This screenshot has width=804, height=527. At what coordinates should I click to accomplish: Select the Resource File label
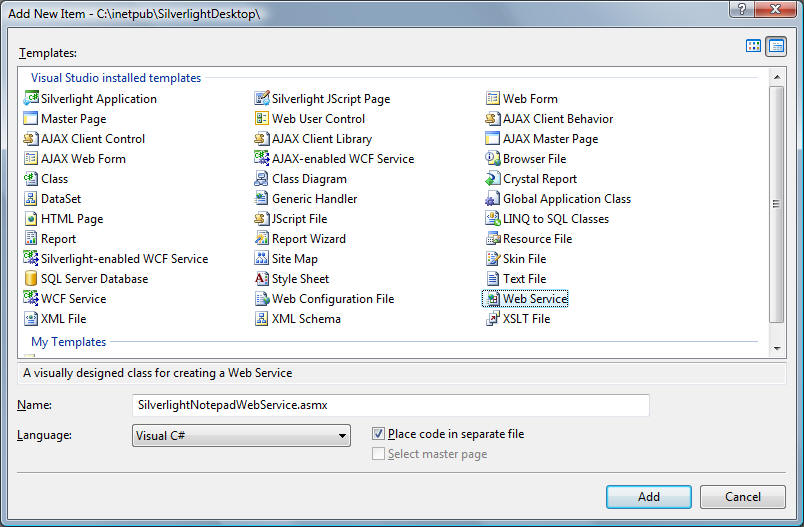point(537,239)
